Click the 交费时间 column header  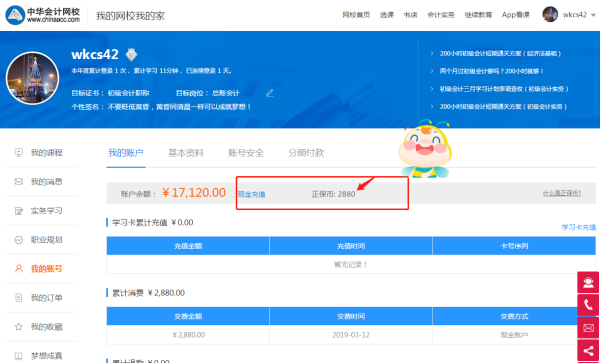point(351,316)
